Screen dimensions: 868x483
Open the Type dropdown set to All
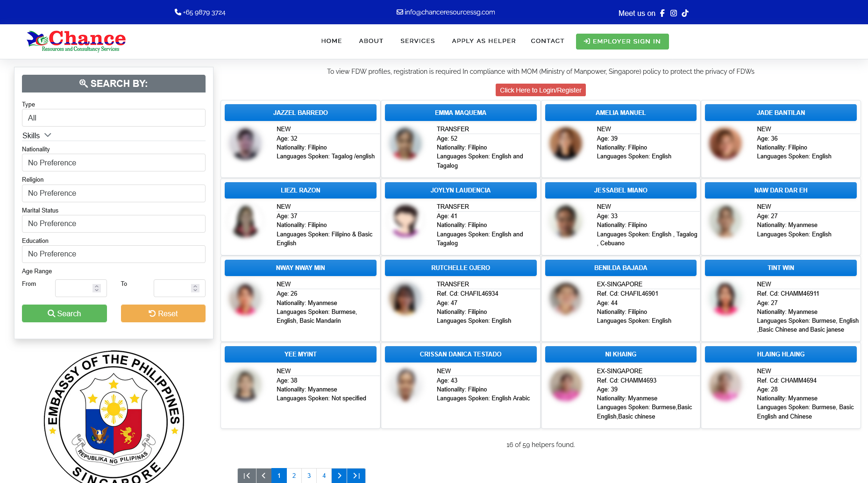click(114, 118)
